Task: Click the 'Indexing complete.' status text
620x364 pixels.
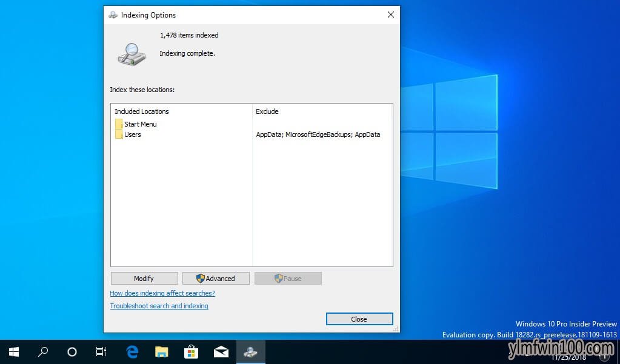Action: tap(187, 53)
